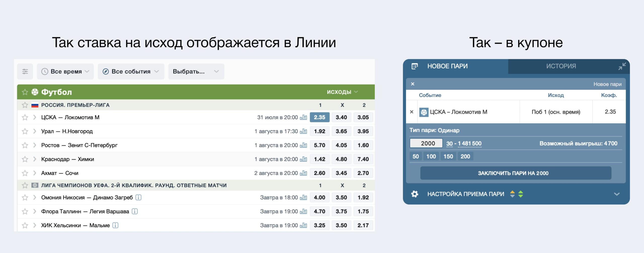This screenshot has height=253, width=644.
Task: Open the Все время time dropdown
Action: 65,72
